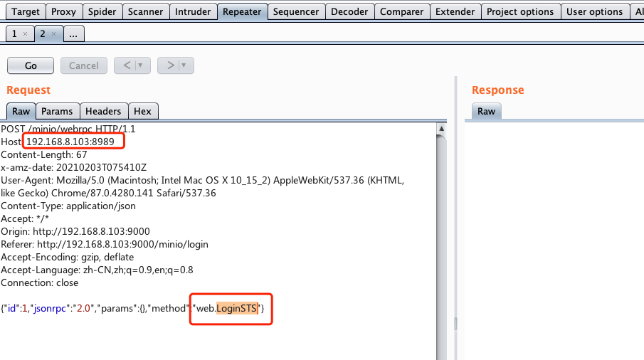
Task: Click scroll up arrow in request editor
Action: [441, 129]
